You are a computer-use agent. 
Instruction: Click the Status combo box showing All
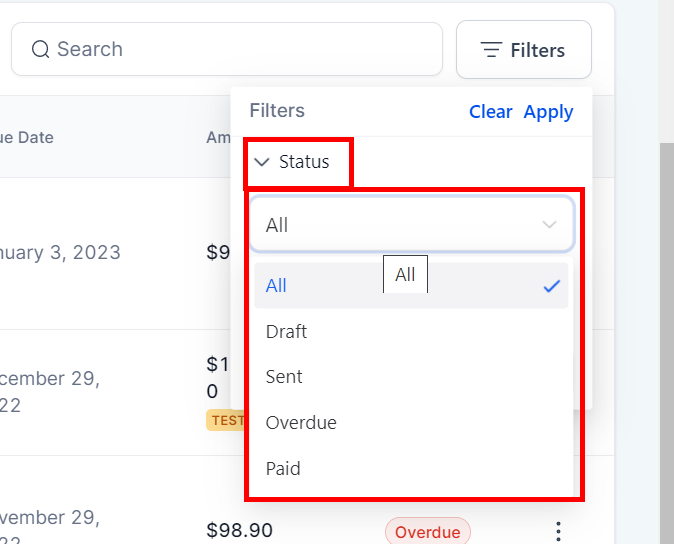[400, 225]
